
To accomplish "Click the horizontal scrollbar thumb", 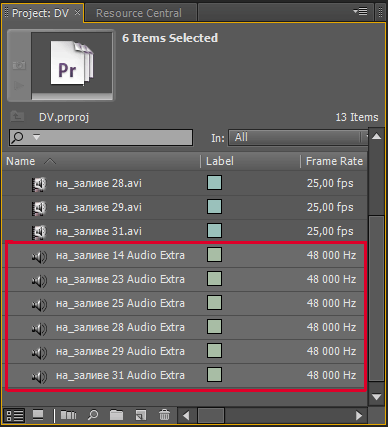I will (x=211, y=415).
